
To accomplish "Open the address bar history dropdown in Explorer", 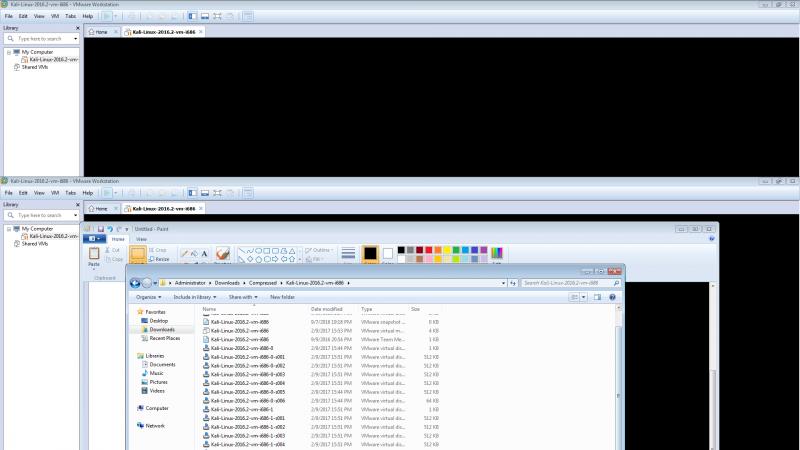I will coord(503,283).
